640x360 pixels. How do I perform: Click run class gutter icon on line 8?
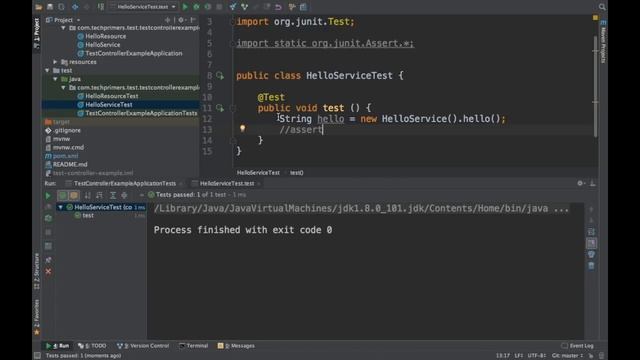click(220, 76)
